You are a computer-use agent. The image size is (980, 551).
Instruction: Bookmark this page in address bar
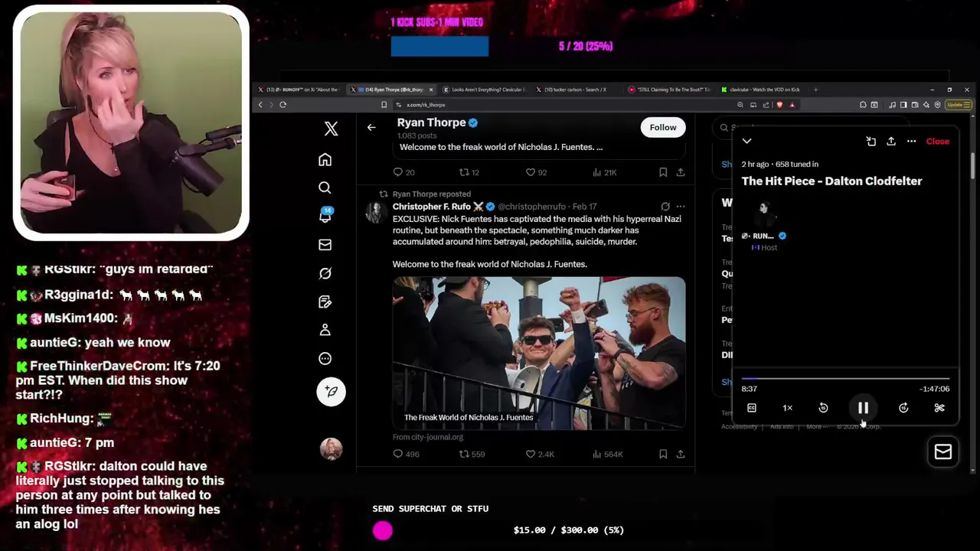point(384,105)
